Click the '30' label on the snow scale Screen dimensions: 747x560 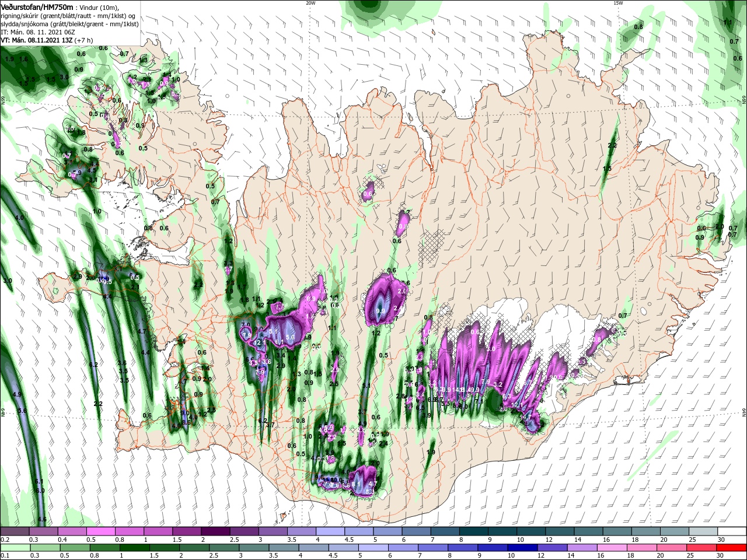tap(721, 540)
